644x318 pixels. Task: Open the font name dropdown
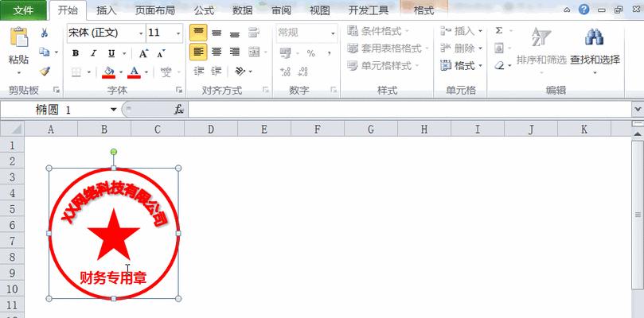pos(141,33)
